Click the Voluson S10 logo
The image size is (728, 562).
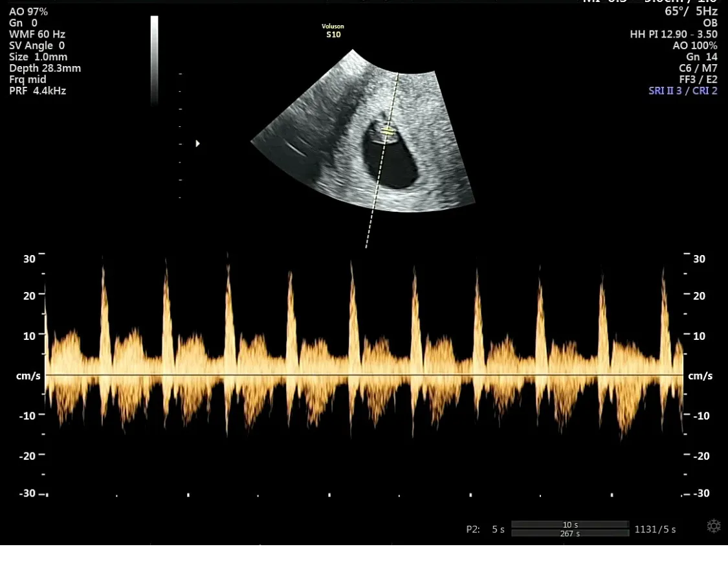333,30
